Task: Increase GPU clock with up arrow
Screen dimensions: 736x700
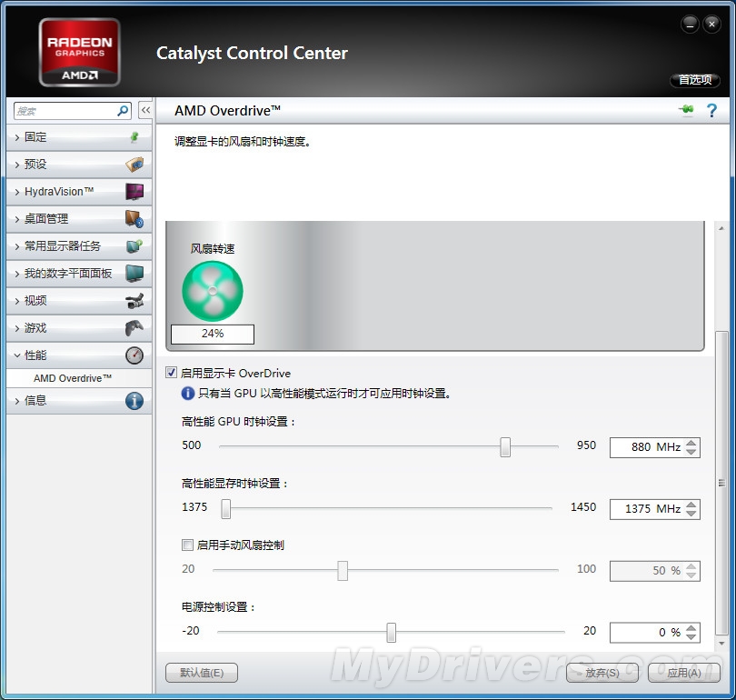Action: click(691, 443)
